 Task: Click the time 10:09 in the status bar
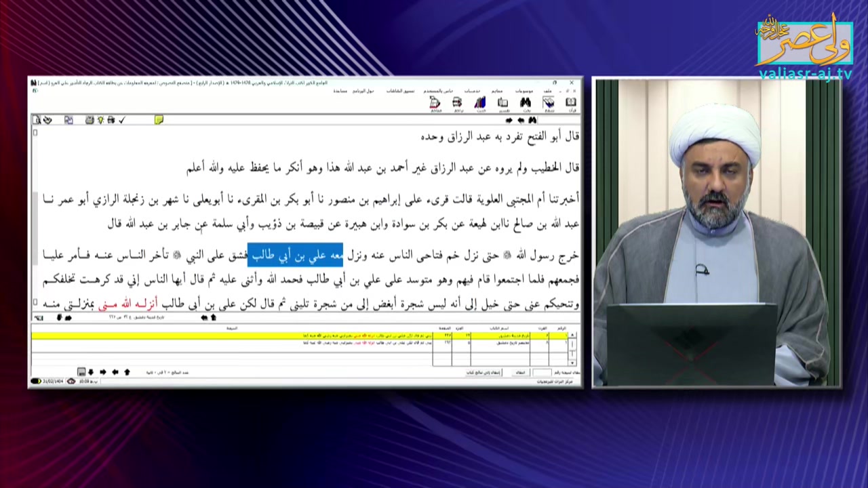83,382
